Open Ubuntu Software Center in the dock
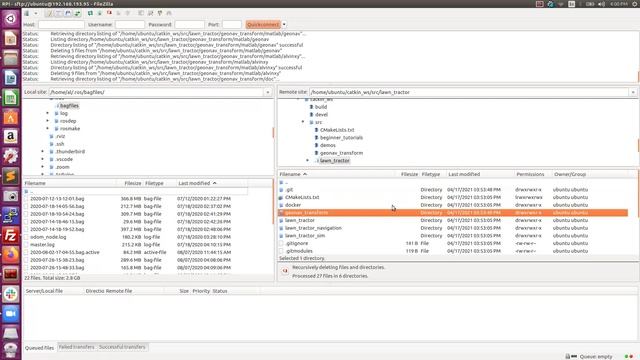The width and height of the screenshot is (640, 360). [10, 117]
